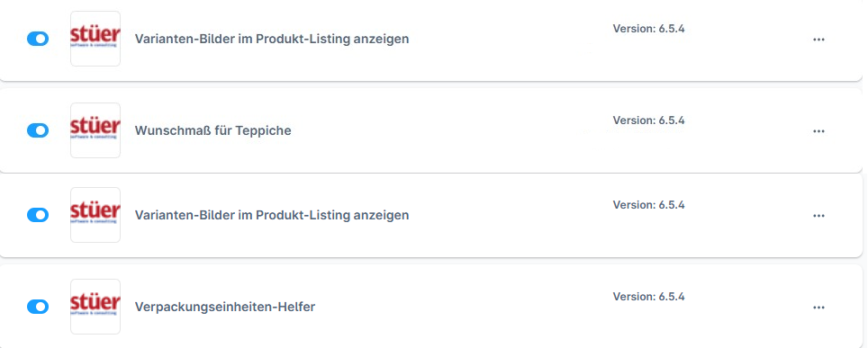Click the stüer logo beside Verpackungseinheiten-Helfer
Viewport: 868px width, 348px height.
pyautogui.click(x=95, y=307)
